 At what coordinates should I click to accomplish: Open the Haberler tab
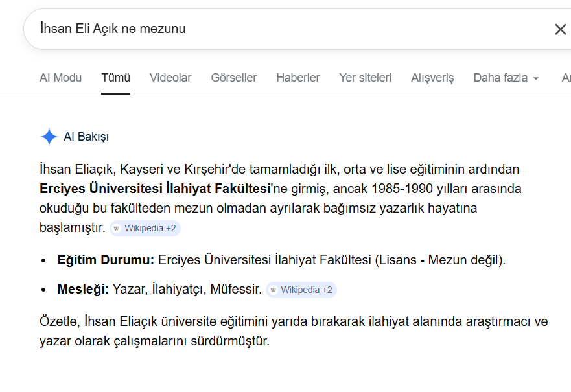[297, 77]
